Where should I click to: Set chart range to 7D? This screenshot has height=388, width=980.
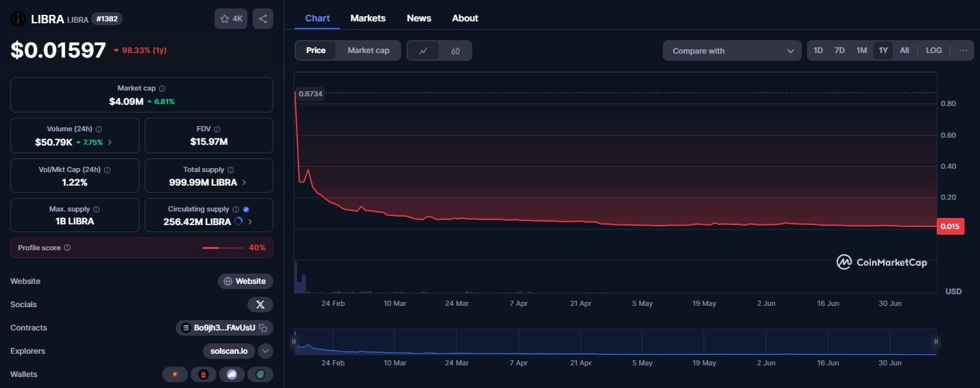pyautogui.click(x=839, y=50)
